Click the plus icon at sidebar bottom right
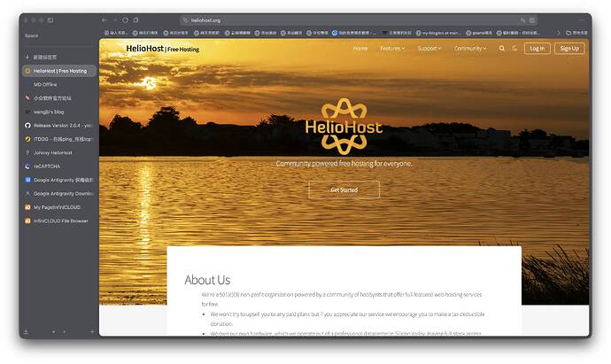Viewport: 611px width, 364px height. [92, 331]
